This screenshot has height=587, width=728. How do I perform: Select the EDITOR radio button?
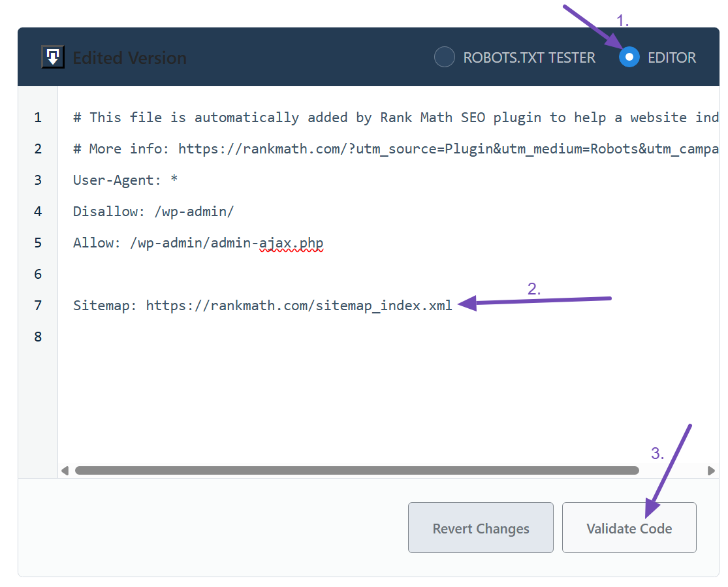point(629,57)
